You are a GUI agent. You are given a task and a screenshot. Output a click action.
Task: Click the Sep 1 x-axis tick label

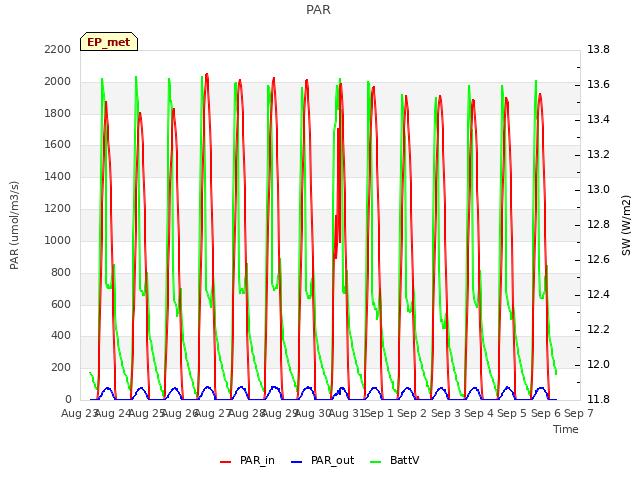tap(379, 413)
